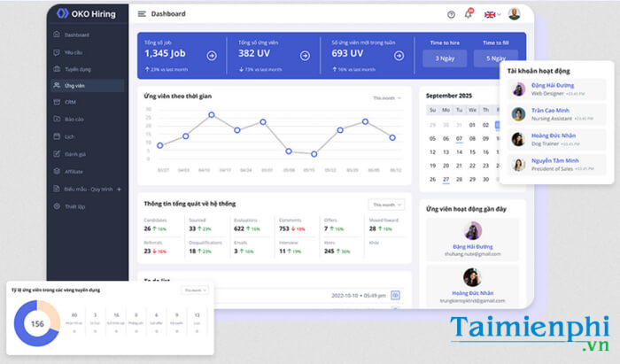Screen dimensions: 620x364
Task: Select day 07 in the September calendar
Action: [459, 138]
